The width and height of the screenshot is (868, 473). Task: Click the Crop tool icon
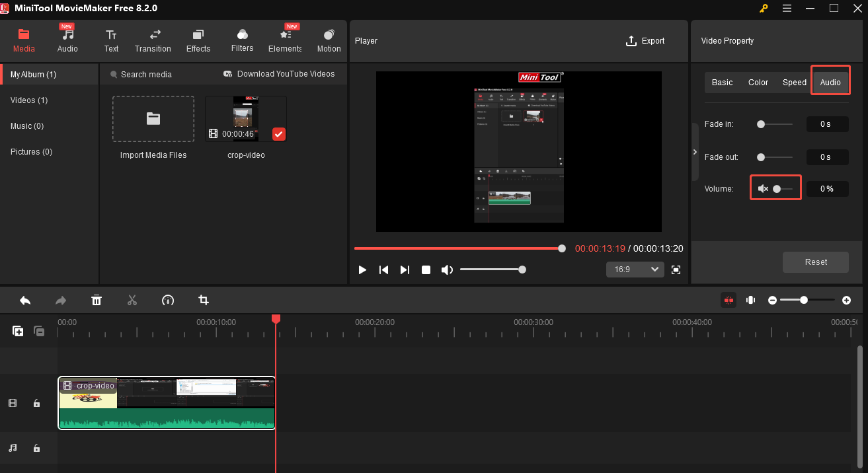[x=204, y=300]
